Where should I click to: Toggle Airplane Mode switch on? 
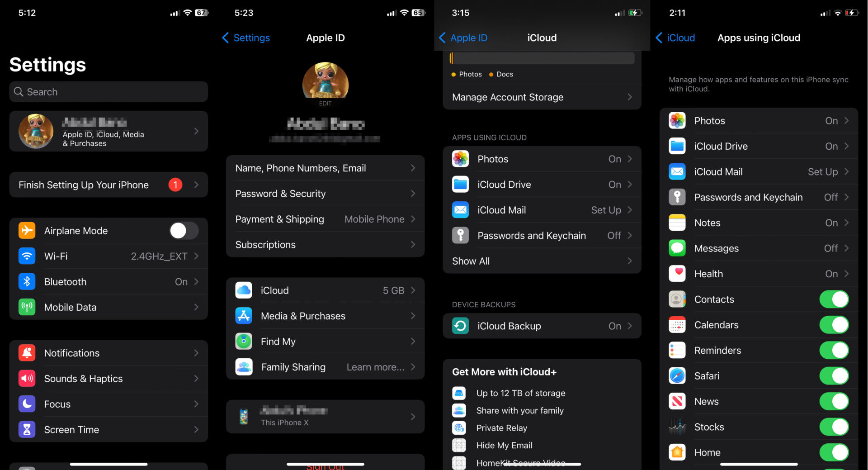coord(184,230)
